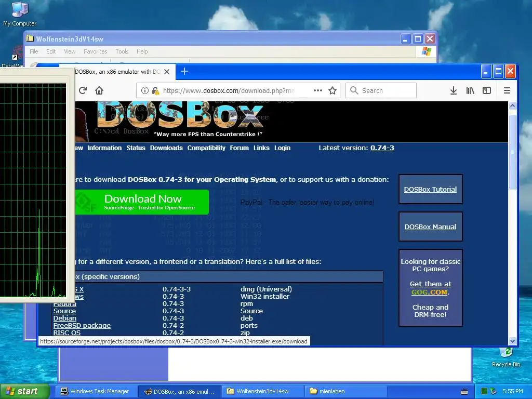
Task: Click the vertical scrollbar thumb
Action: coord(512,152)
